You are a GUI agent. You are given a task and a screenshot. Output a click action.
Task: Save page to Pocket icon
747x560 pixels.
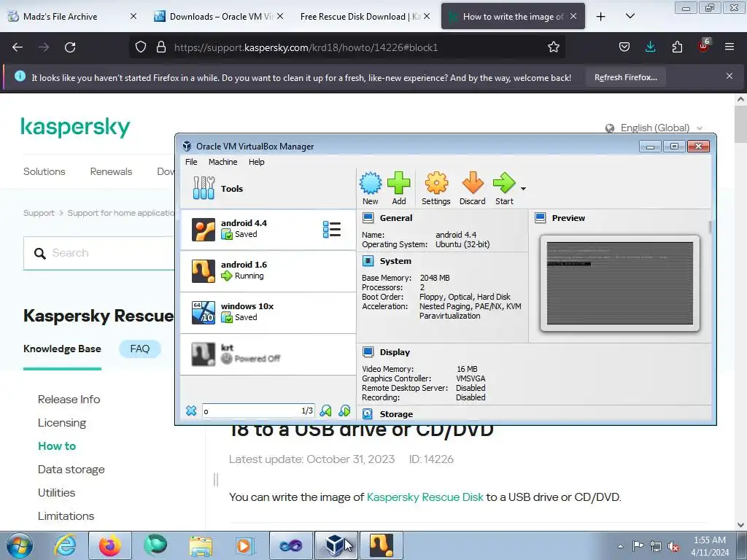pos(624,47)
